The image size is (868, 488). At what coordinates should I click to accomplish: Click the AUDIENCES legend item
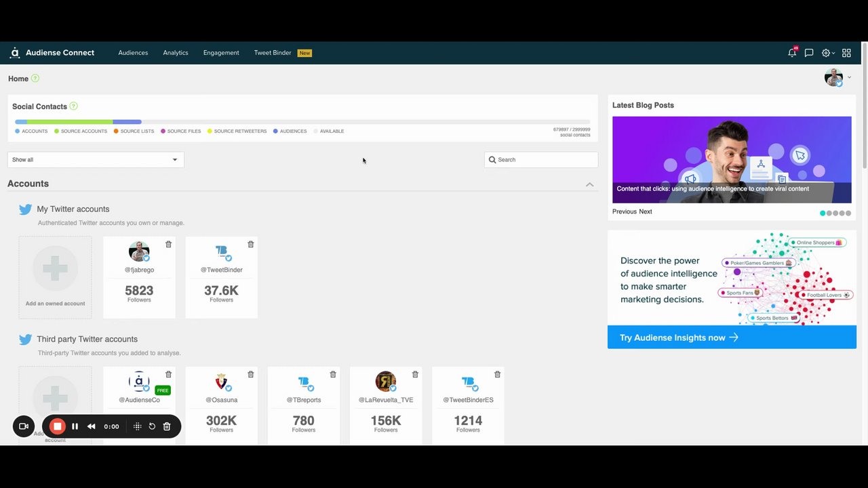290,131
